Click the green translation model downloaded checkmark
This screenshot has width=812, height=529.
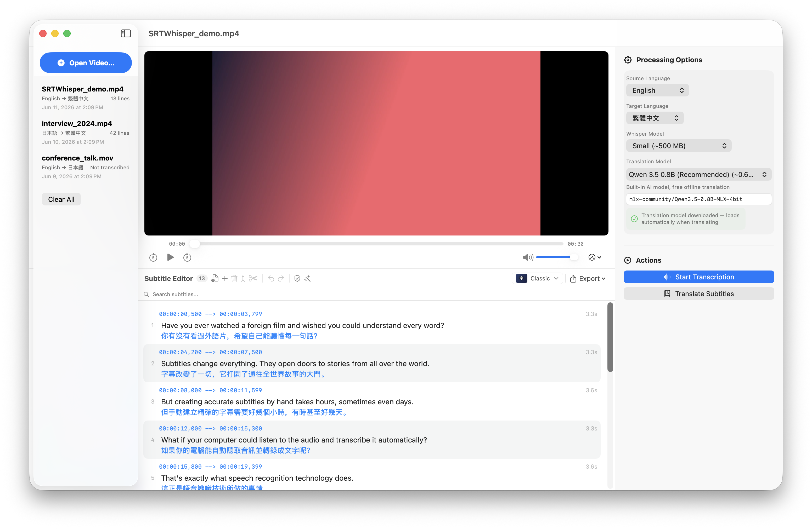tap(634, 218)
